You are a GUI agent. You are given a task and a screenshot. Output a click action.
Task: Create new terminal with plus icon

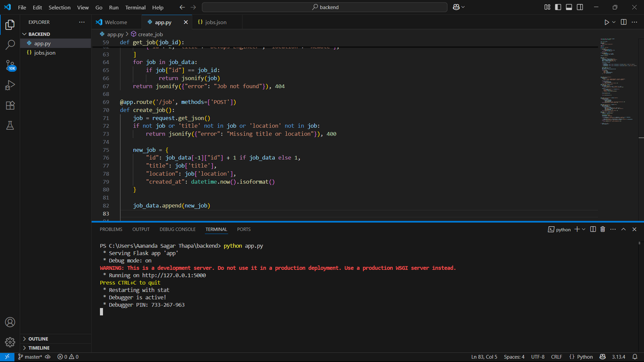point(577,229)
